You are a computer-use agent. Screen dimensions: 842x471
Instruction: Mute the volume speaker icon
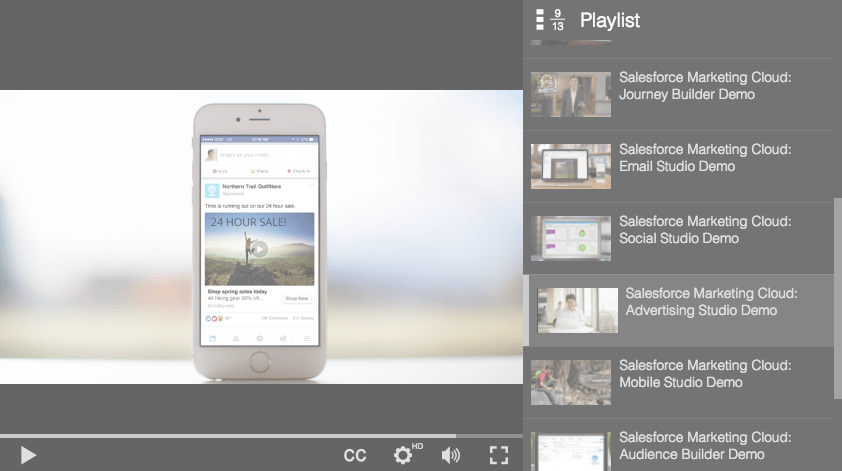pos(451,455)
